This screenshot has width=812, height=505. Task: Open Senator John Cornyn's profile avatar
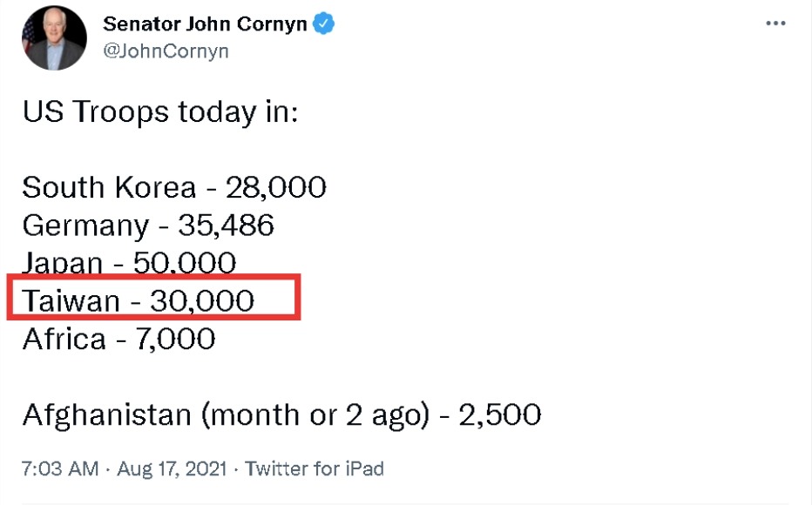[55, 37]
